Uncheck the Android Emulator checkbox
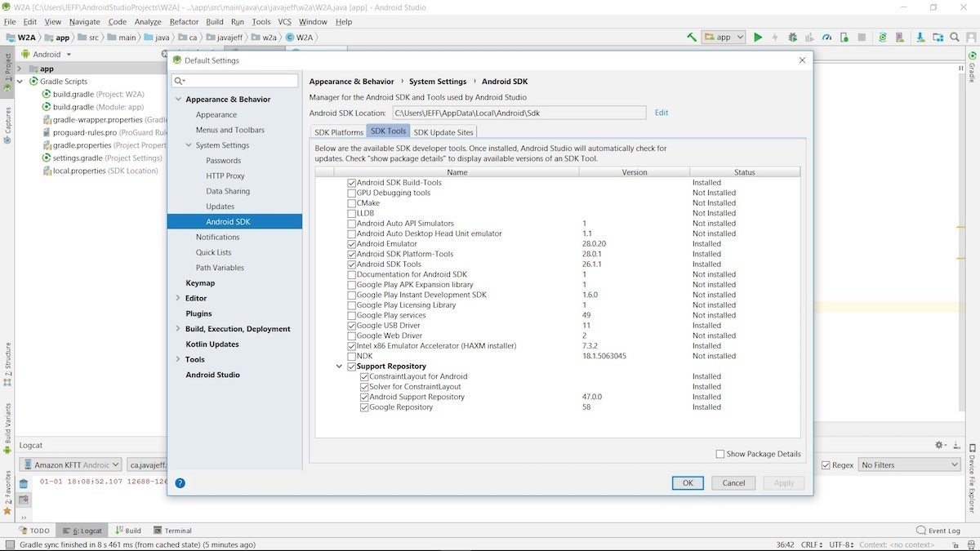The image size is (980, 551). coord(352,244)
